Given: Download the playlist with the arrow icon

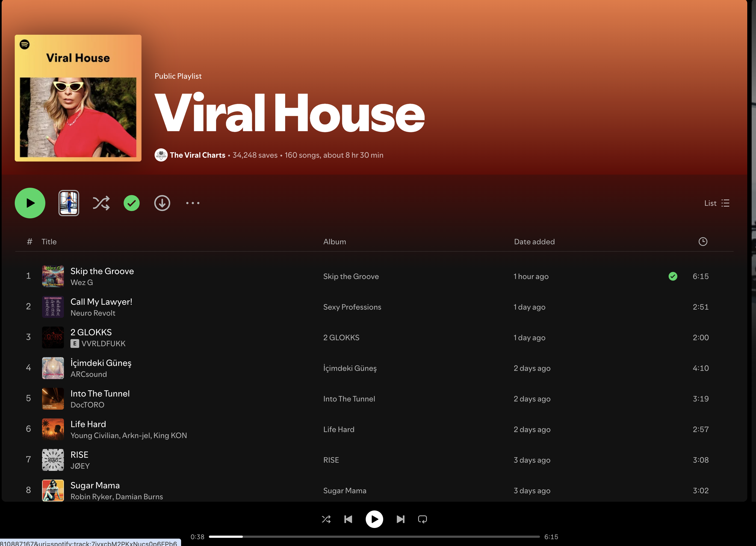Looking at the screenshot, I should point(162,203).
